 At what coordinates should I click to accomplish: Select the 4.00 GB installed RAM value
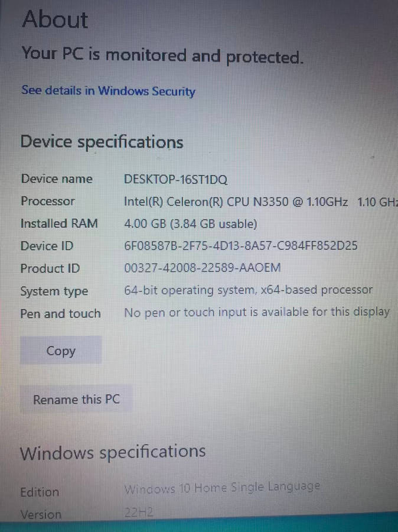pos(191,224)
